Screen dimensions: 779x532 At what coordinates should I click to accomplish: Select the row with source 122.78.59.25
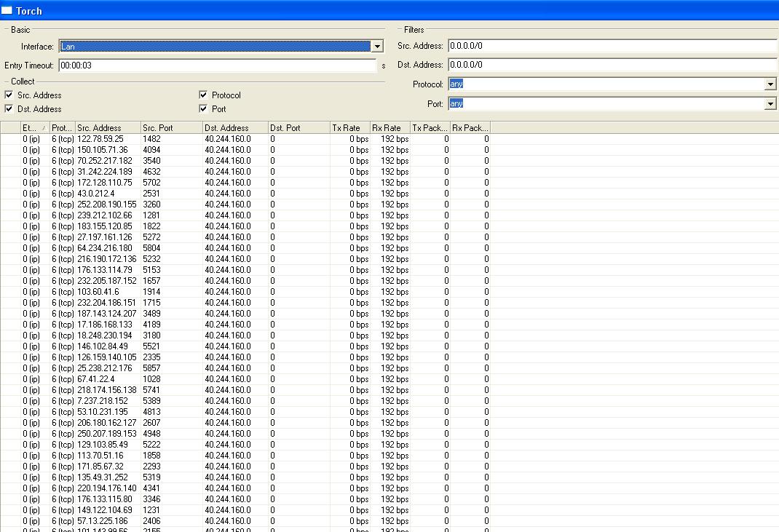pyautogui.click(x=245, y=139)
